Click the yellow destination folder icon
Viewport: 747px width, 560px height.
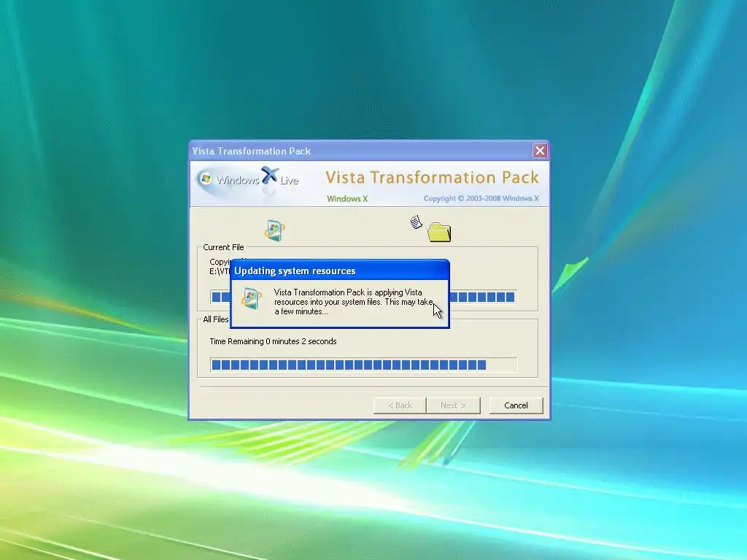439,233
